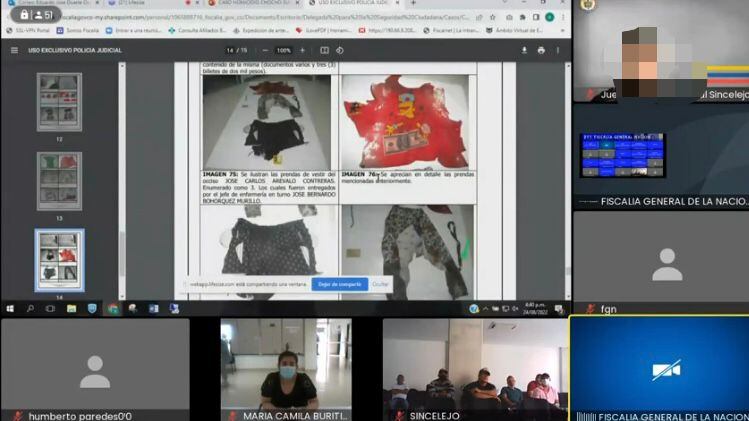Click the taskbar clock and date
Viewport: 749px width, 421px height.
pyautogui.click(x=535, y=309)
